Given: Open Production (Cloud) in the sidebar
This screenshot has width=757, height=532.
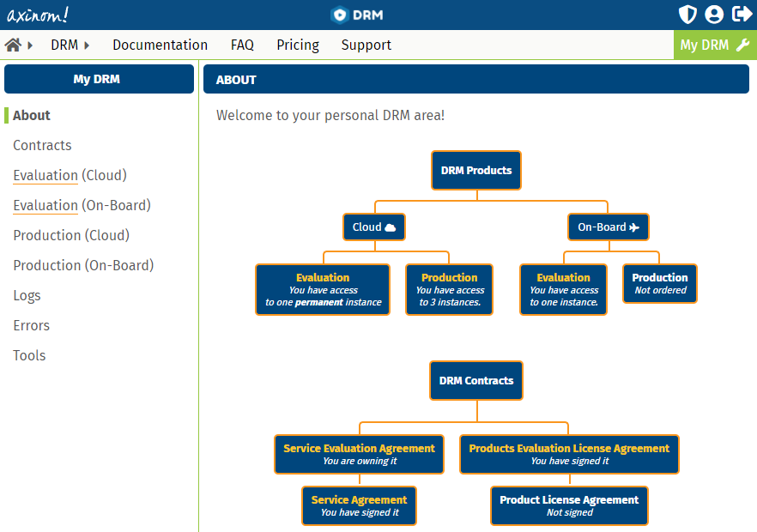Looking at the screenshot, I should (71, 235).
